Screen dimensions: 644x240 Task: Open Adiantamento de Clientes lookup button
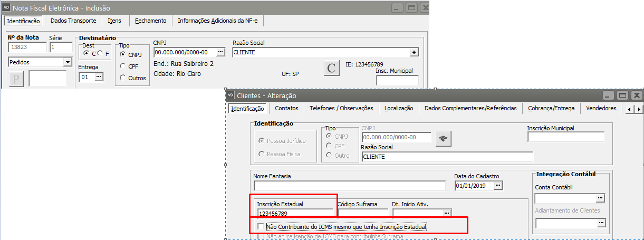click(600, 223)
